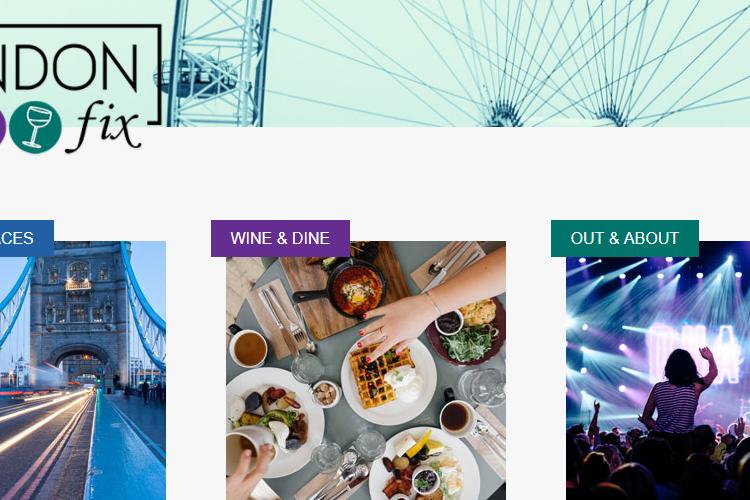The width and height of the screenshot is (750, 500).
Task: Click the waffle plate in food photo
Action: pyautogui.click(x=388, y=381)
